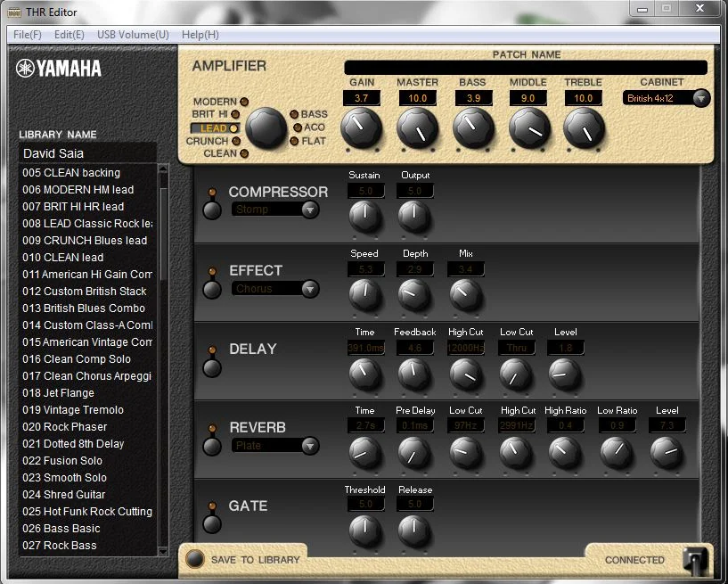This screenshot has height=584, width=728.
Task: Select patch 019 Vintage Tremolo
Action: pos(87,410)
